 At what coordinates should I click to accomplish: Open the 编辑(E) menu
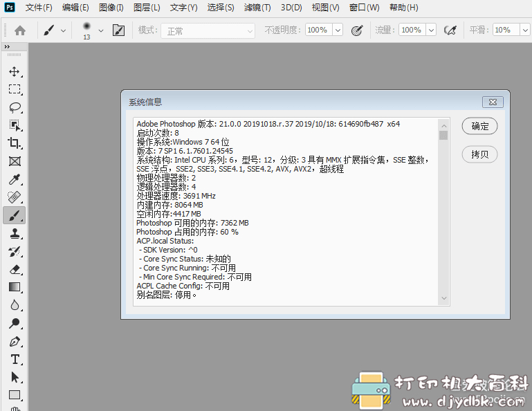click(x=75, y=8)
